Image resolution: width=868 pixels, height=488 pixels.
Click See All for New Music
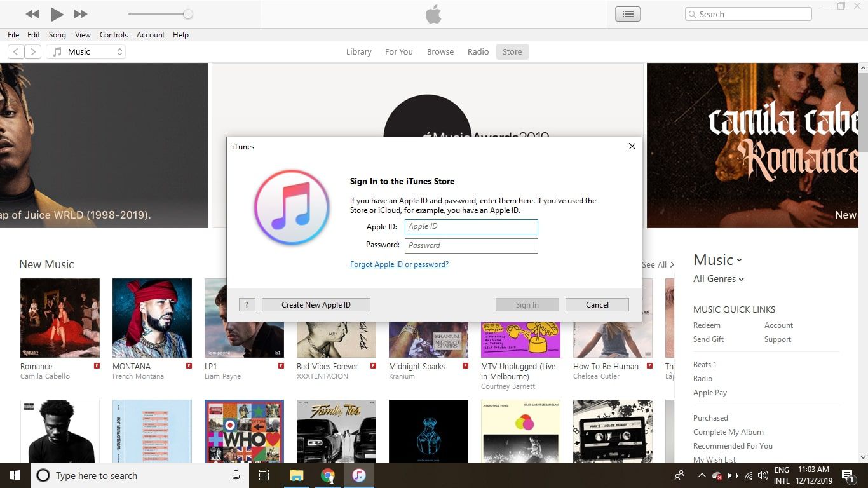click(x=658, y=265)
